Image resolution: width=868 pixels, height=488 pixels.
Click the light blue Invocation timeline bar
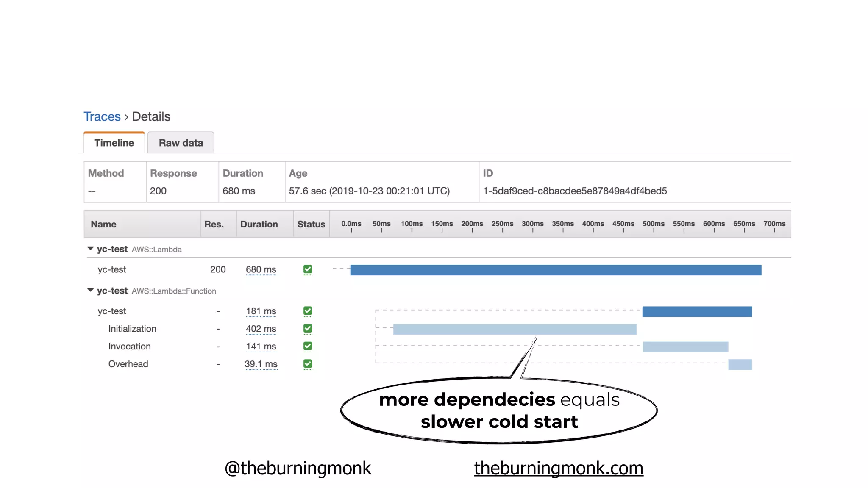tap(685, 347)
